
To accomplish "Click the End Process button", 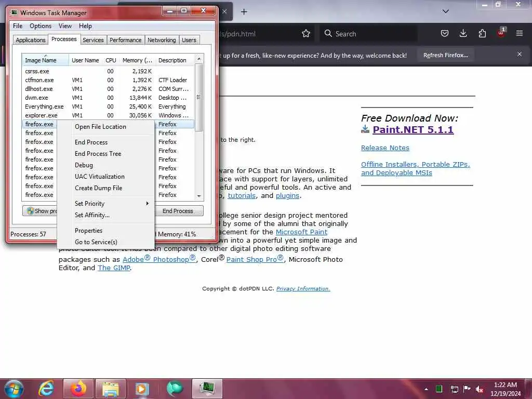I will [178, 211].
